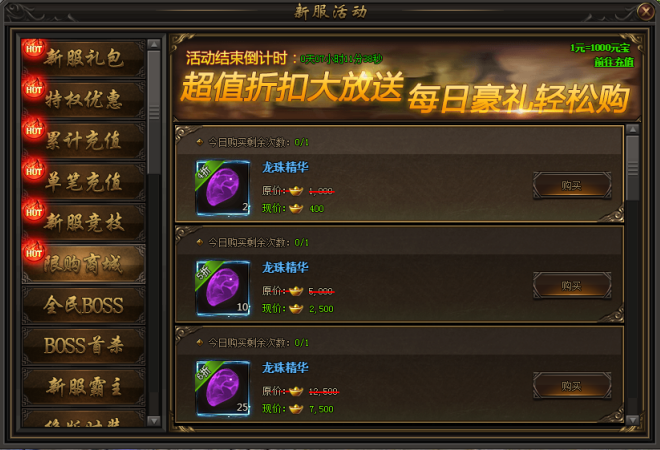Click the shop list scroll down arrow
The width and height of the screenshot is (660, 450).
[633, 420]
